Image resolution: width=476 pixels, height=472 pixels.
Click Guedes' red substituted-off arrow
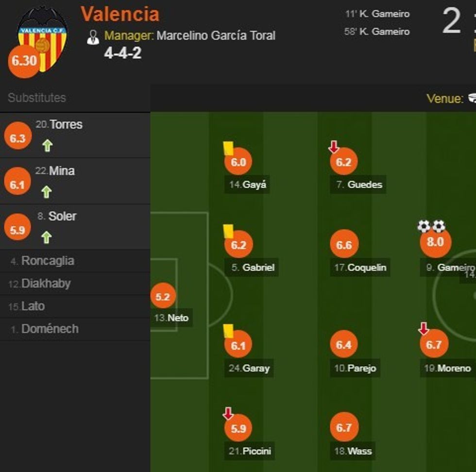pyautogui.click(x=334, y=147)
